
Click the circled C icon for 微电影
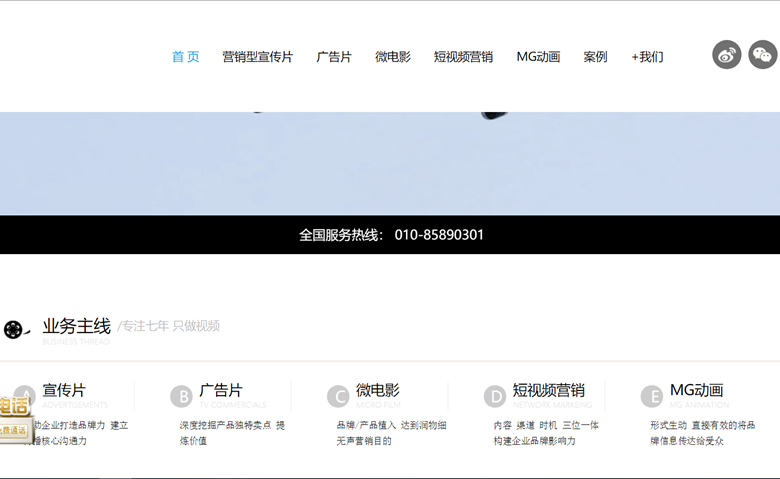pyautogui.click(x=338, y=397)
